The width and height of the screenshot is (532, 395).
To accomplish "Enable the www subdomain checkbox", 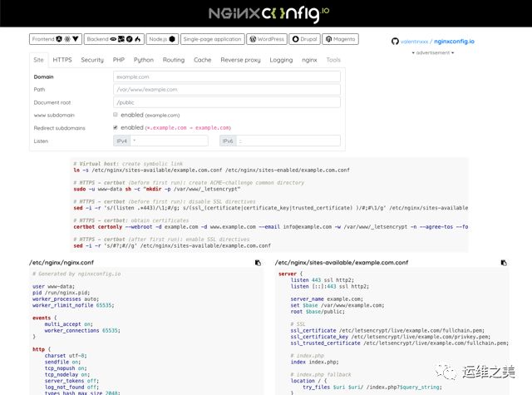I will [x=116, y=115].
